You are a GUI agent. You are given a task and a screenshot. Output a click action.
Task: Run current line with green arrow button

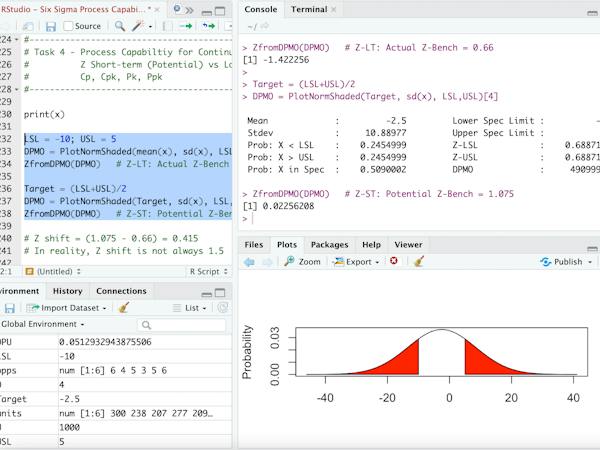(186, 26)
